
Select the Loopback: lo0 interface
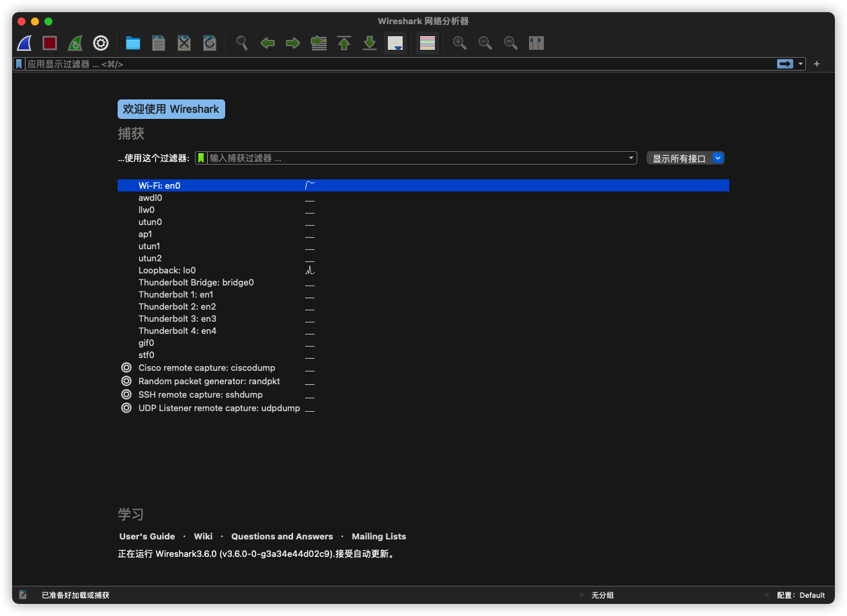tap(167, 271)
